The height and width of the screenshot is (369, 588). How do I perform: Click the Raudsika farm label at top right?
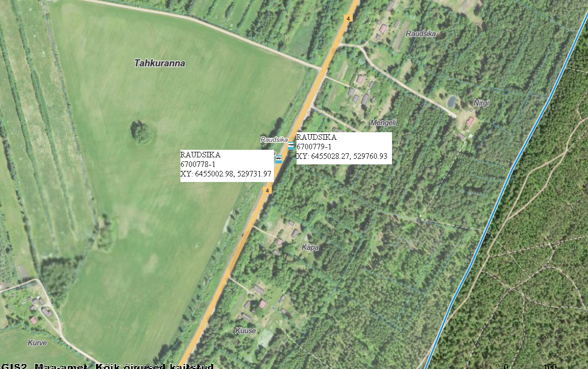pos(421,34)
